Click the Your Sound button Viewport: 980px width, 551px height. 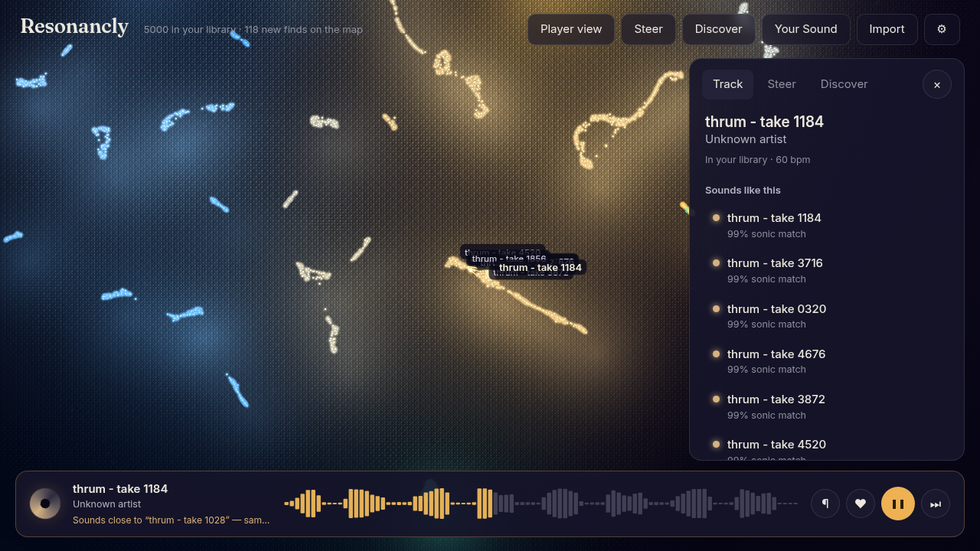pyautogui.click(x=806, y=29)
